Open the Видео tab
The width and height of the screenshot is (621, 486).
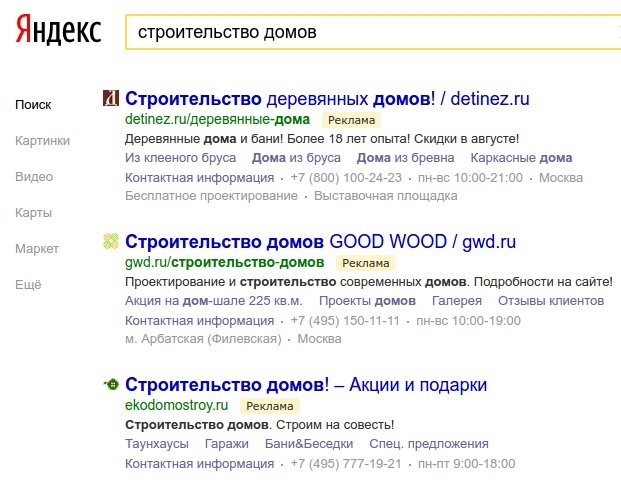pos(34,177)
